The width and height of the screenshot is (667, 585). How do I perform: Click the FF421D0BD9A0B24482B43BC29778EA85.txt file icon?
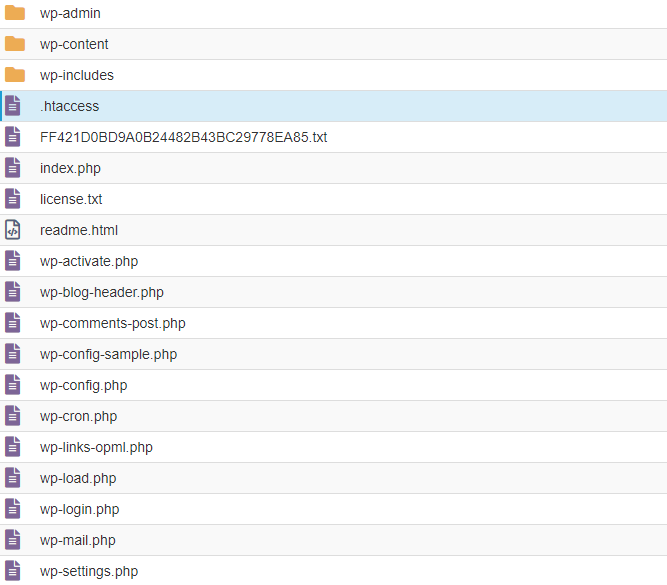point(13,137)
